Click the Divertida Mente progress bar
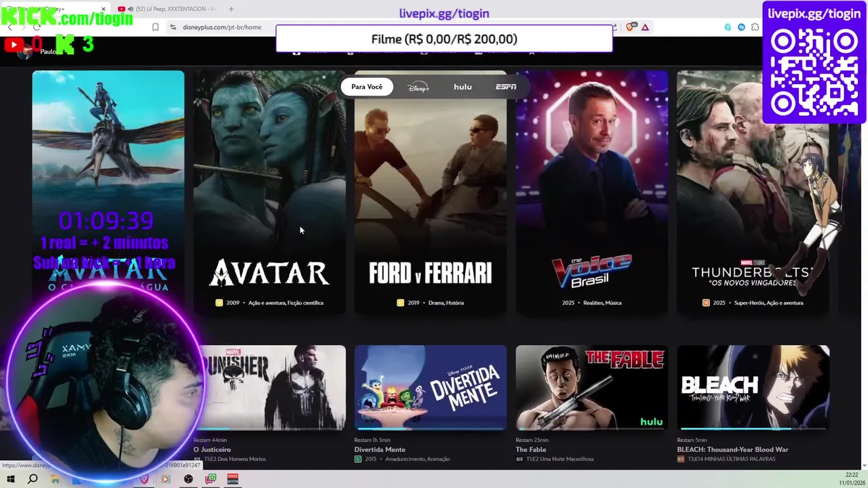The image size is (868, 488). tap(431, 428)
